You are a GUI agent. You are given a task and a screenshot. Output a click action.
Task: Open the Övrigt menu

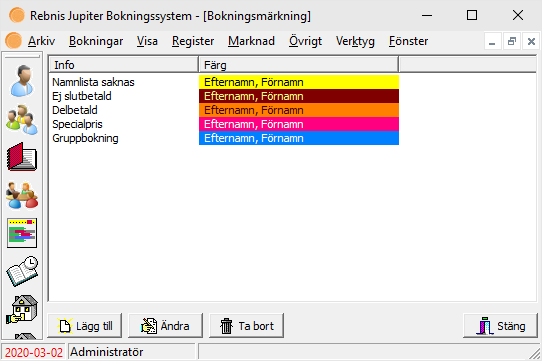point(305,41)
